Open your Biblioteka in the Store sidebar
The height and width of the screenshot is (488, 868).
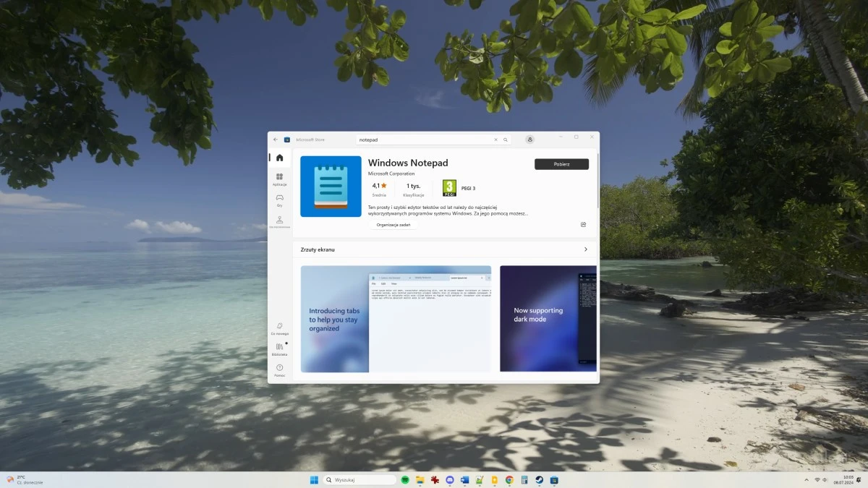[279, 349]
